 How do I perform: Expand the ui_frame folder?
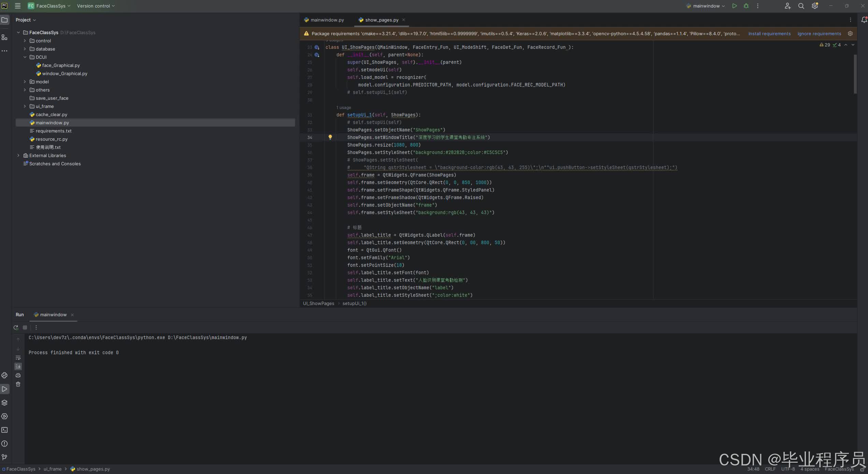(x=25, y=106)
